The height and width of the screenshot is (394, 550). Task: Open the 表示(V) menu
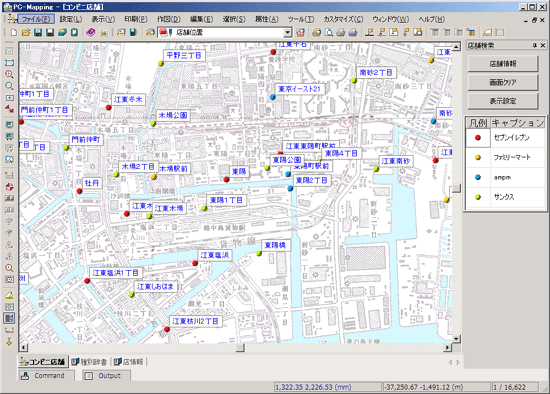[103, 19]
